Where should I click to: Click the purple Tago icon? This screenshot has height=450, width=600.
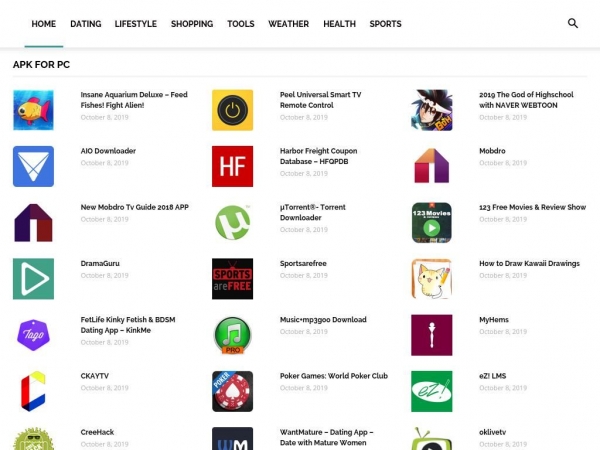coord(33,335)
